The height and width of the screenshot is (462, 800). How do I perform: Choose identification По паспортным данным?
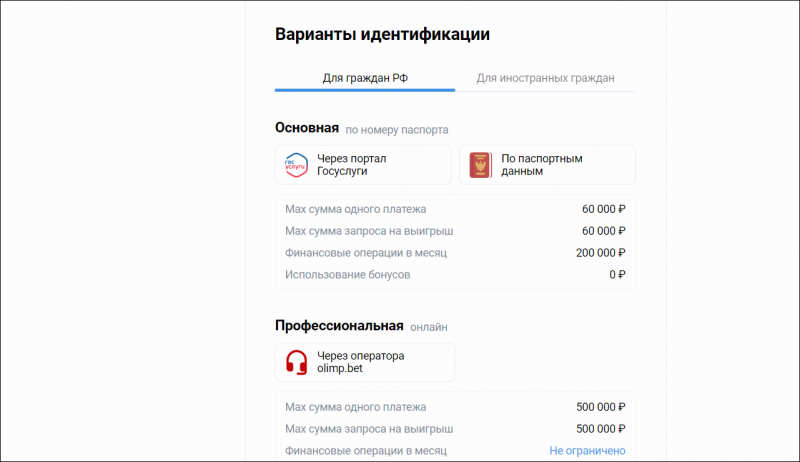(x=547, y=165)
